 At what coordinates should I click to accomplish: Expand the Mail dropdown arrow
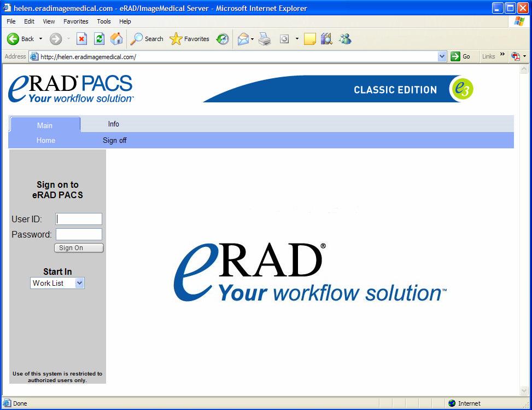(252, 39)
